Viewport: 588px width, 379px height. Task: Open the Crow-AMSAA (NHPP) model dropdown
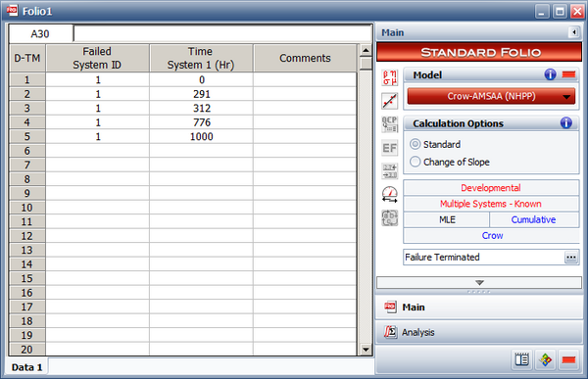(x=491, y=96)
